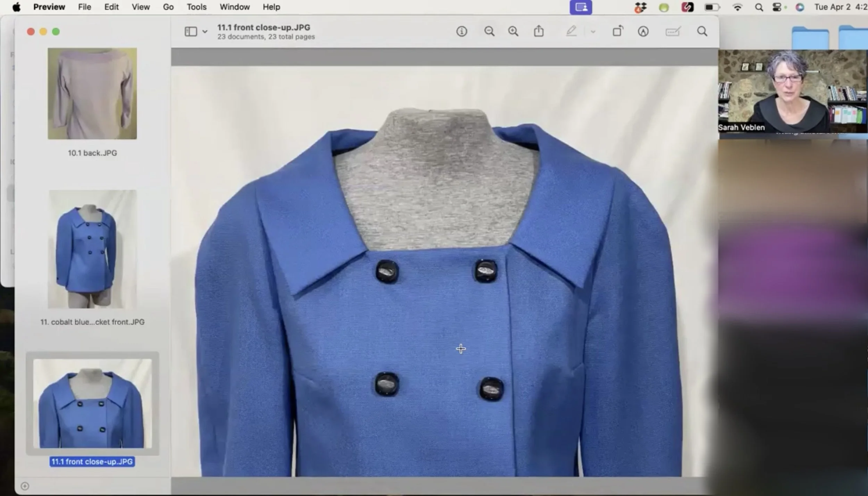
Task: Open the Inspector info panel
Action: pyautogui.click(x=461, y=32)
